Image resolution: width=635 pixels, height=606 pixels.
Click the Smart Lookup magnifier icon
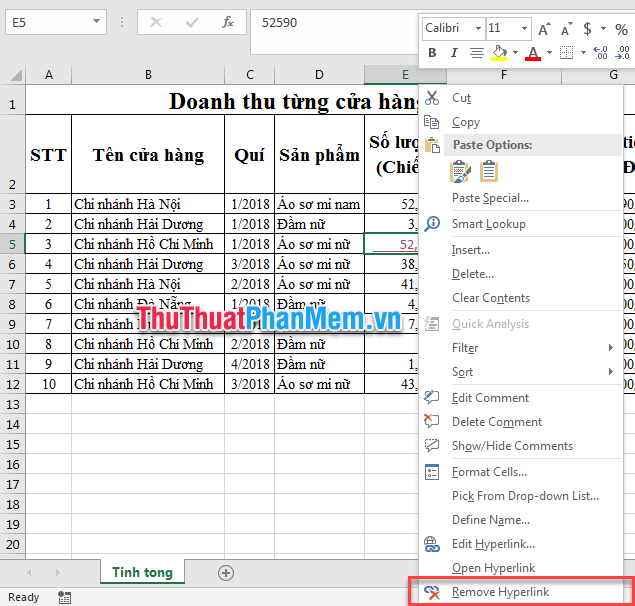[x=432, y=224]
